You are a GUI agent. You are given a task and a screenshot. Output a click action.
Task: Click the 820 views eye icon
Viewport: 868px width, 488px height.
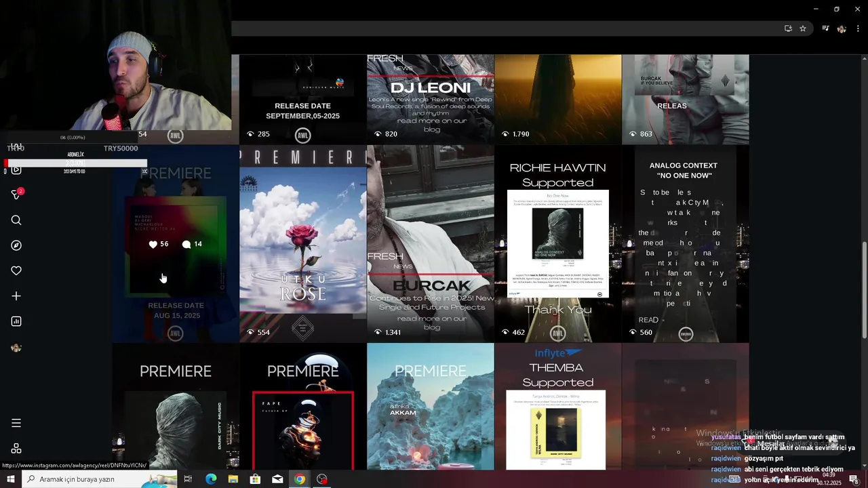coord(378,134)
